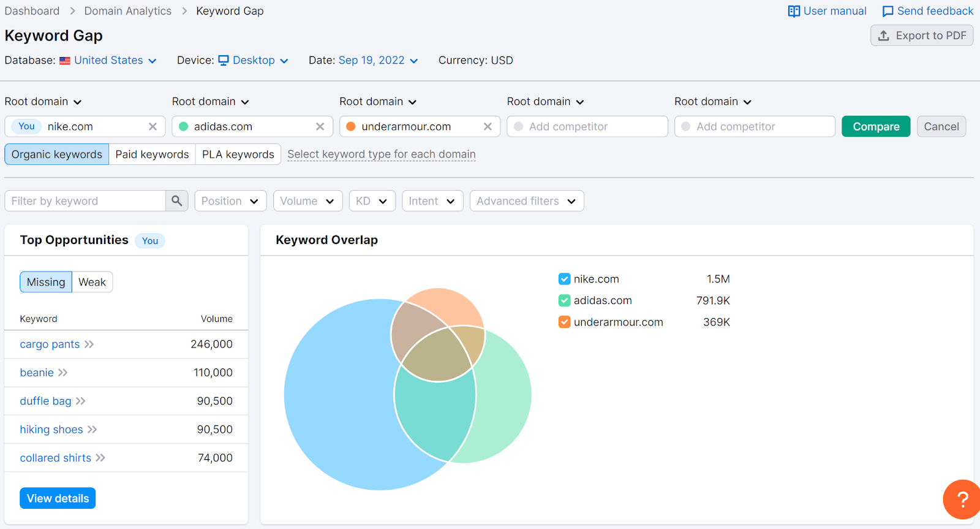Open the Intent filter dropdown
Viewport: 980px width, 529px height.
(x=432, y=201)
